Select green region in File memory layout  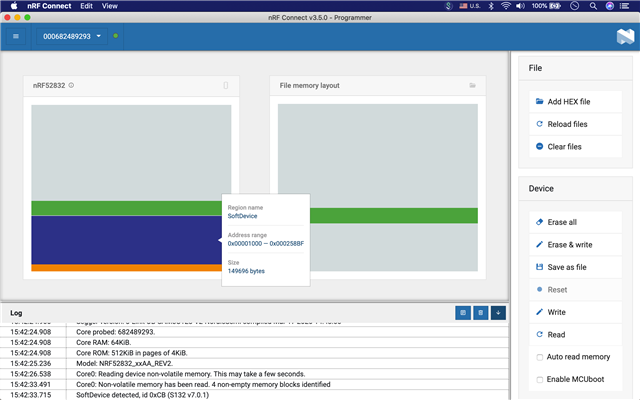(x=394, y=216)
